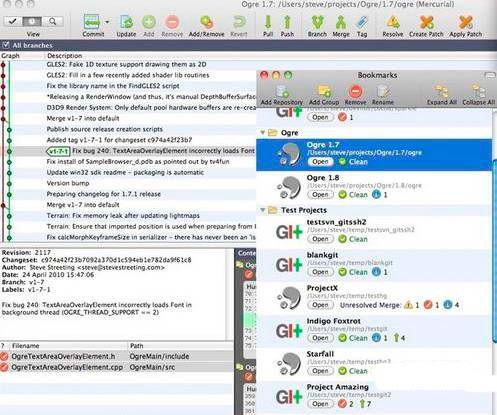The image size is (497, 415).
Task: Open the testsvn_gitssh2 repository button
Action: click(320, 239)
